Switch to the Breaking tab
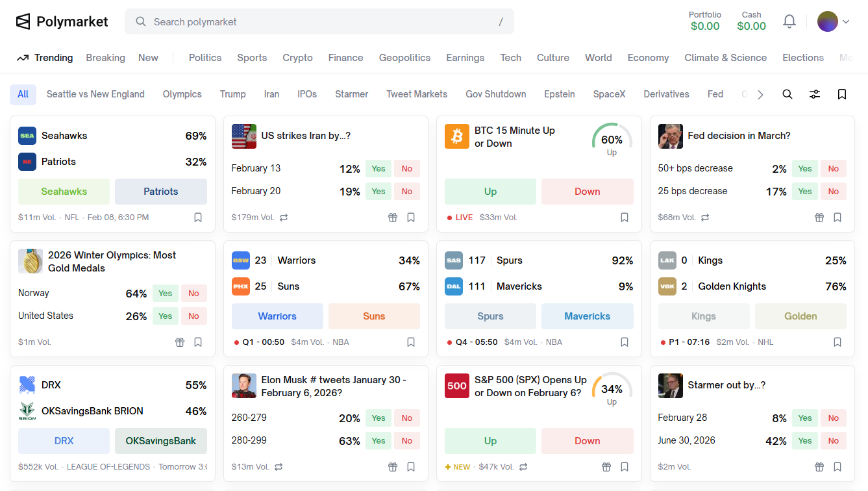Screen dimensions: 868x491 point(105,58)
